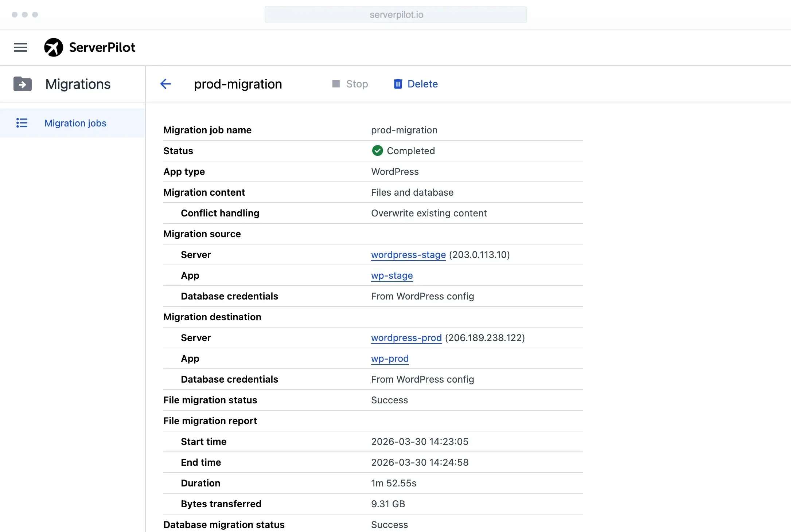Image resolution: width=791 pixels, height=532 pixels.
Task: Click the serverpilot.io address bar
Action: pos(396,15)
